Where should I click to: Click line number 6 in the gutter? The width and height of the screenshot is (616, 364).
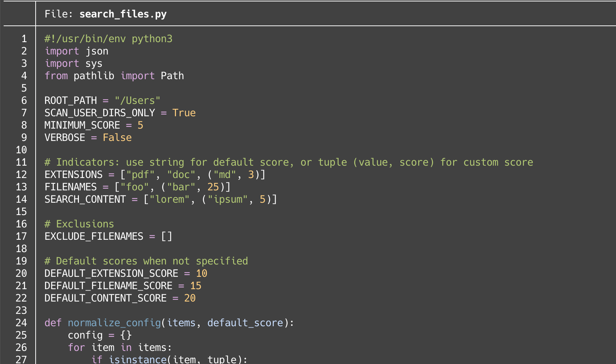click(24, 101)
